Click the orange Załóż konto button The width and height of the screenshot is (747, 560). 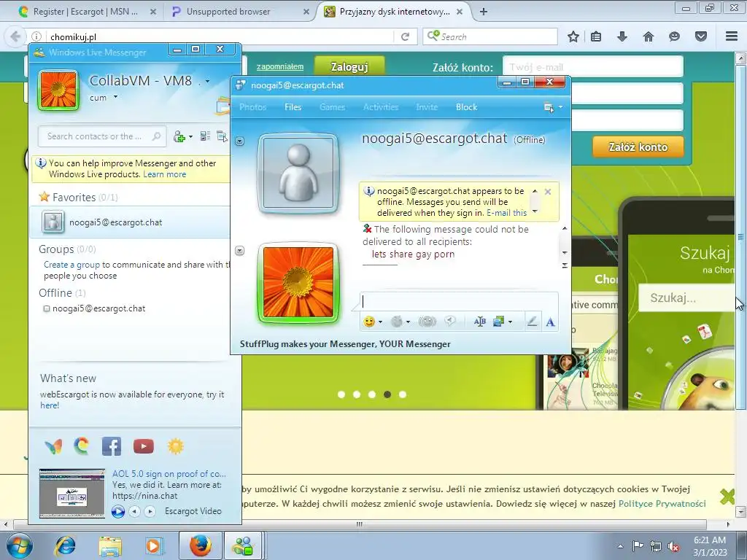(638, 147)
